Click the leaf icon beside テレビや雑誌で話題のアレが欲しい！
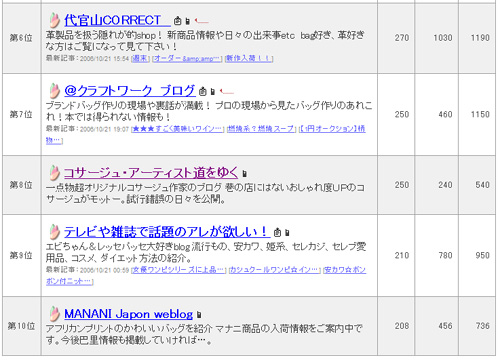 point(54,232)
